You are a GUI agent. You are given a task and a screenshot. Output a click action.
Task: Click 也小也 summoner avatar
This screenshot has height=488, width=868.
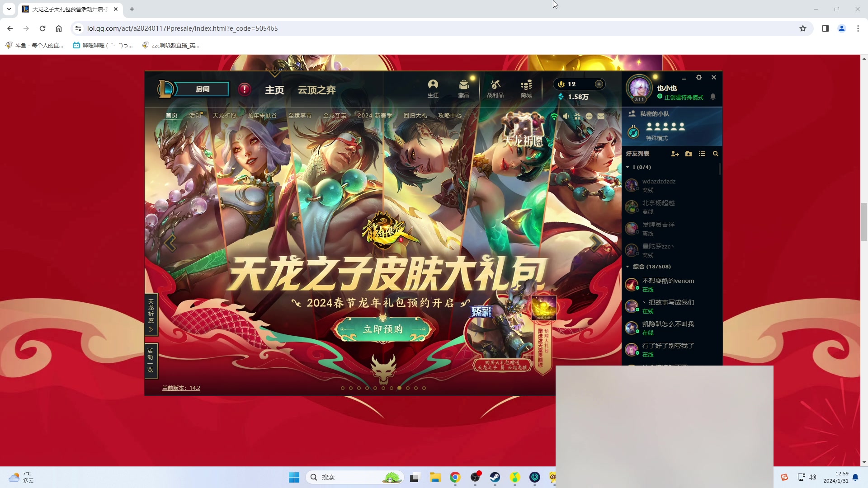point(639,88)
